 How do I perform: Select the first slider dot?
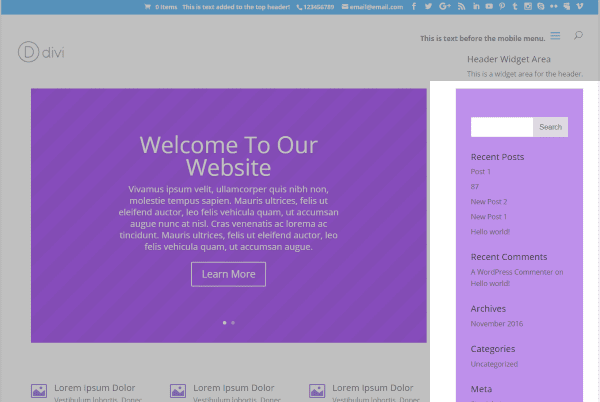tap(225, 323)
